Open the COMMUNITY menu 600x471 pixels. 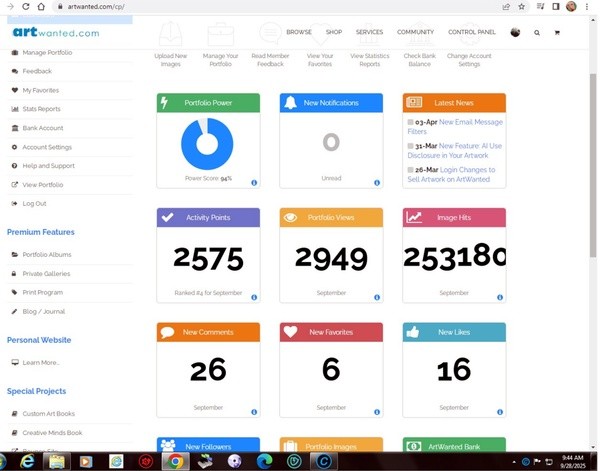415,32
